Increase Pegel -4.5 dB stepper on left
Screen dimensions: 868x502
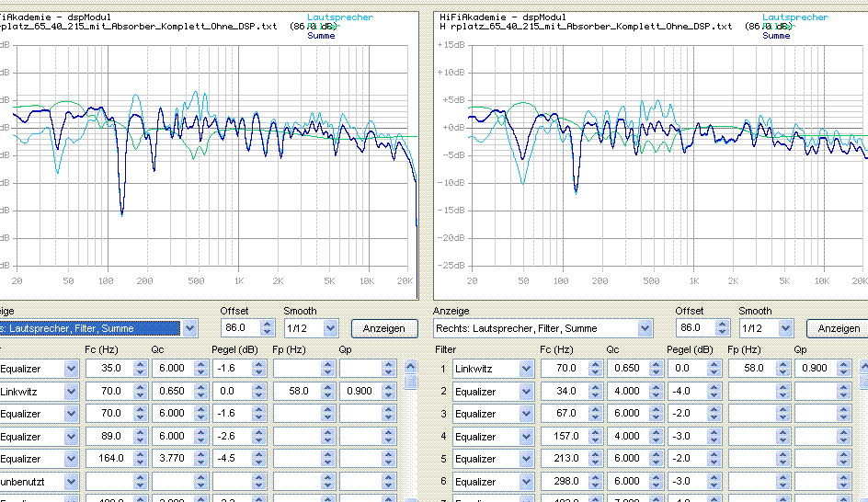coord(258,454)
